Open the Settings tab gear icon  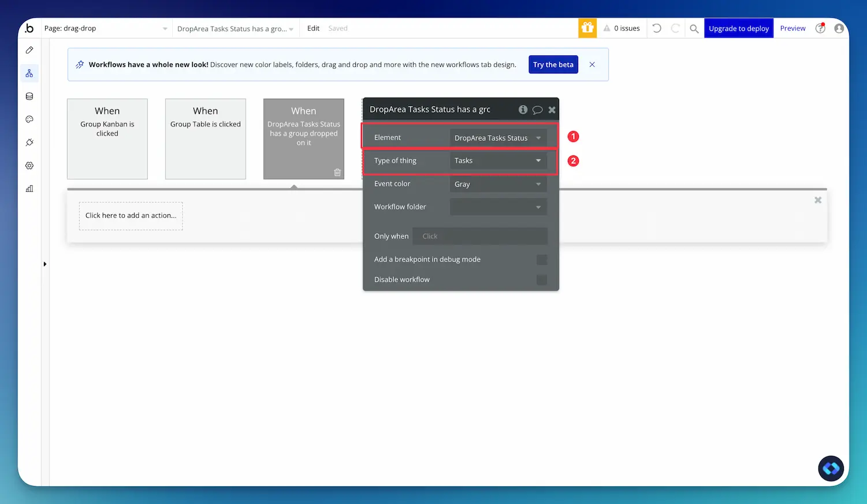coord(29,166)
